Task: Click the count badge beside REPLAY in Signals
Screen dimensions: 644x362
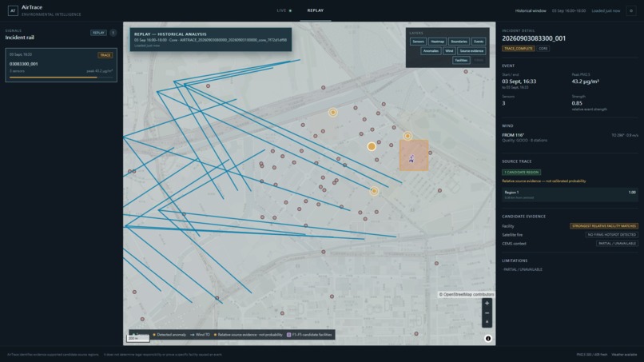Action: (x=113, y=33)
